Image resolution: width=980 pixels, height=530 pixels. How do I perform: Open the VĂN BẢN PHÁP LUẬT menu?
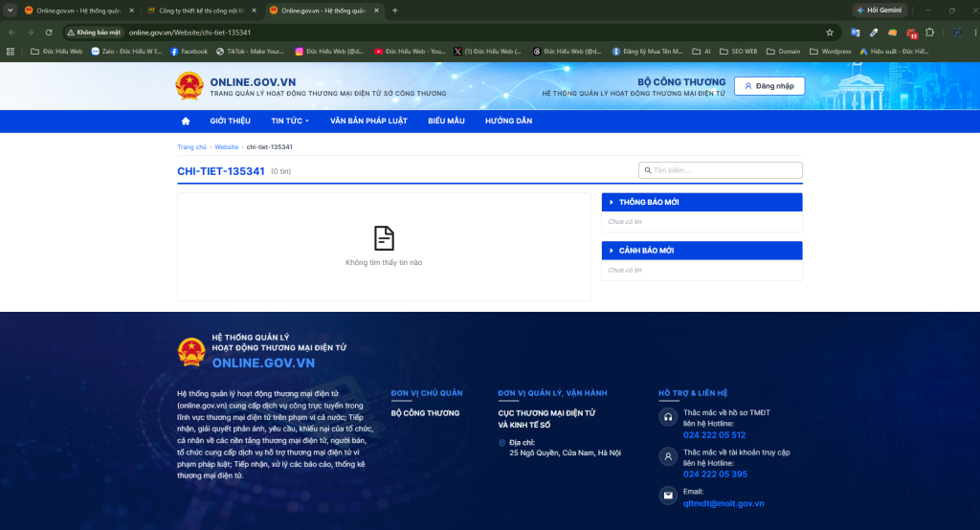click(x=368, y=121)
